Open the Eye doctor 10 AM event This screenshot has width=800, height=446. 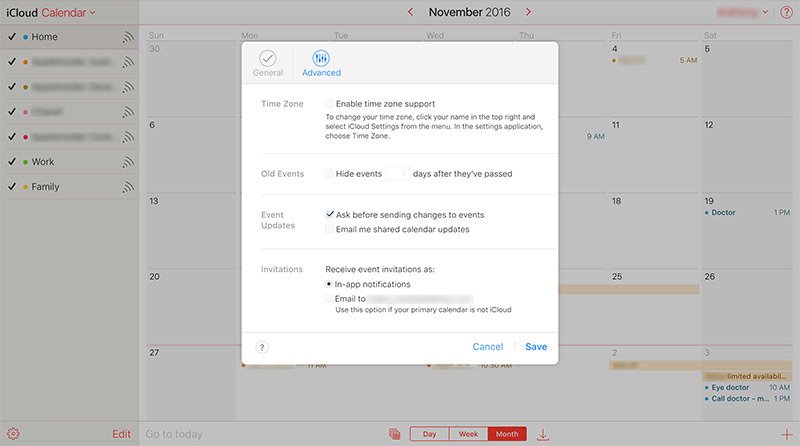coord(747,387)
